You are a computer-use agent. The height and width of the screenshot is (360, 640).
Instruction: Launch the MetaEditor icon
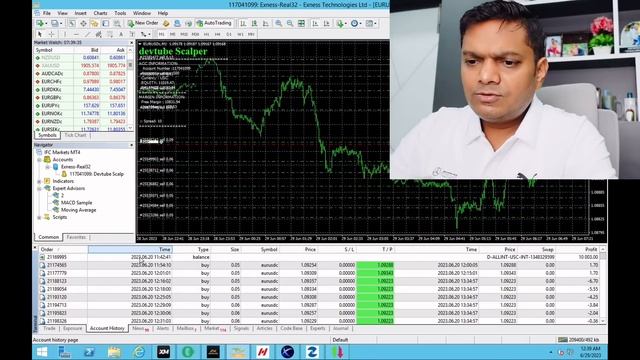tap(166, 23)
